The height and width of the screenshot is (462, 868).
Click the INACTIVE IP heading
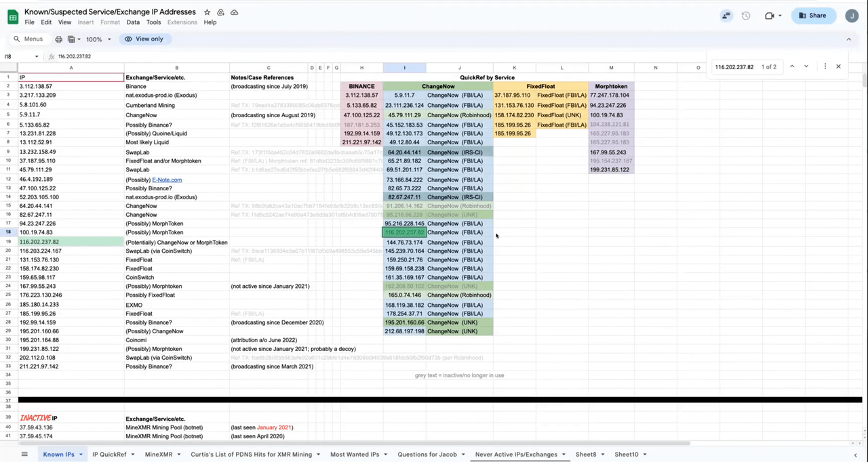click(x=39, y=419)
